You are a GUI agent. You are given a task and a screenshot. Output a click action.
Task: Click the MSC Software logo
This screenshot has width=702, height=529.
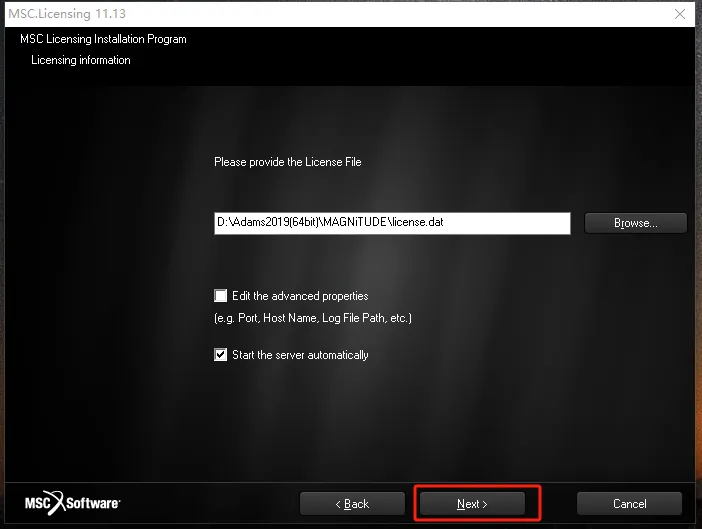pos(73,503)
